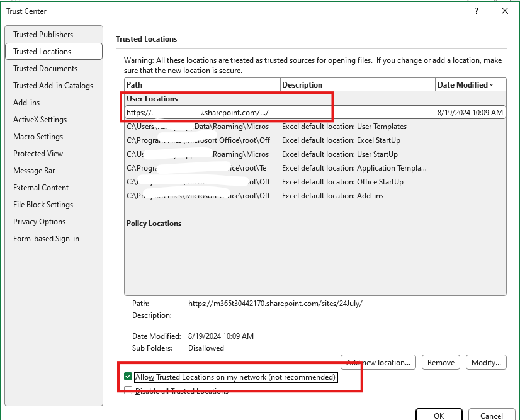Close the Trust Center dialog

point(505,11)
